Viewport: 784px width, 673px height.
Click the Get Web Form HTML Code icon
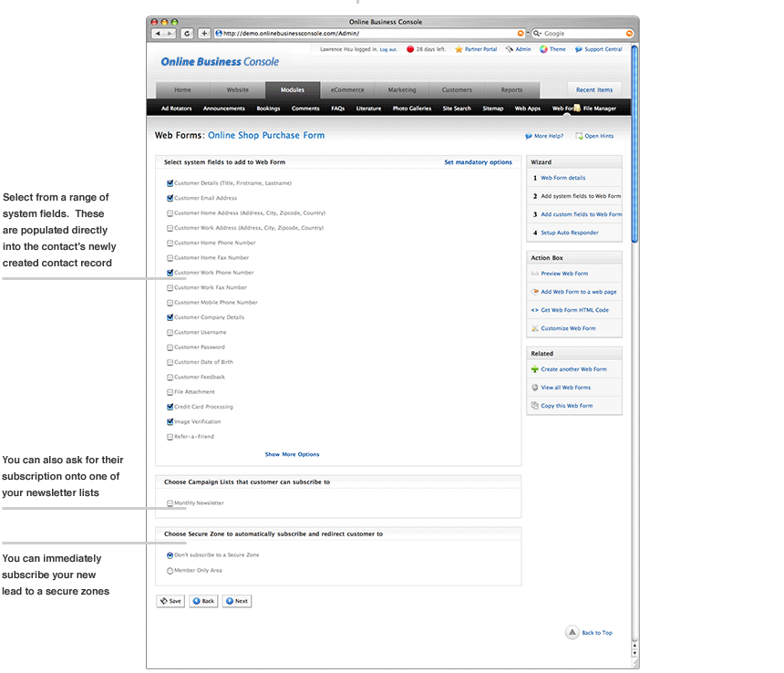[x=534, y=310]
